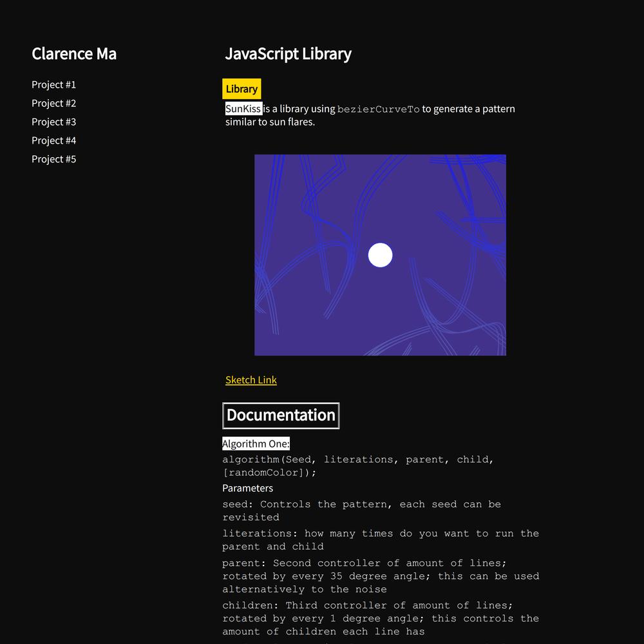Open the Project #4 link
Viewport: 644px width, 644px height.
(54, 140)
